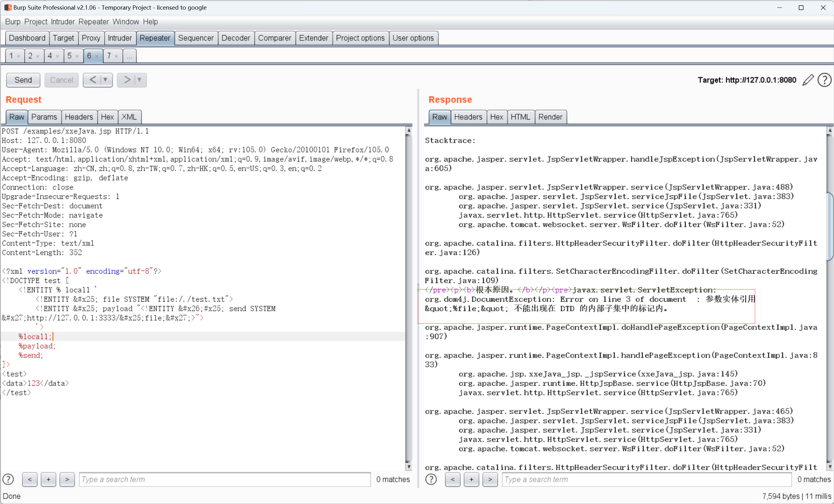834x504 pixels.
Task: Show response Headers view
Action: point(468,117)
